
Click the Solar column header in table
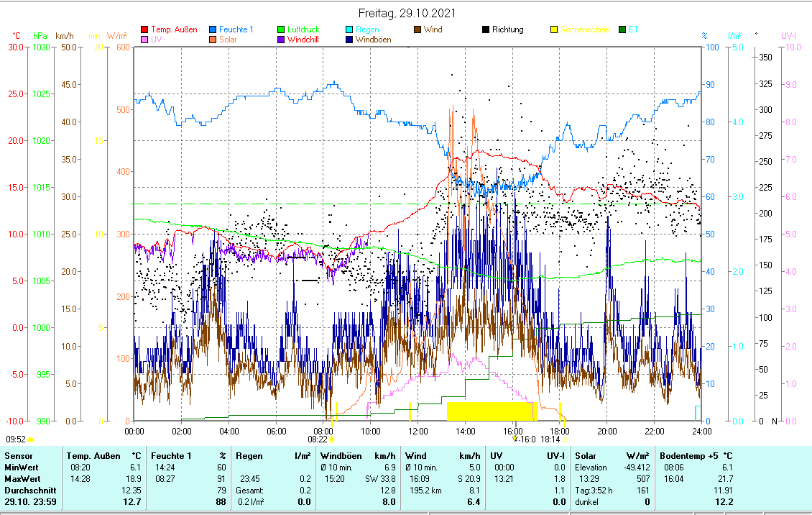coord(586,456)
